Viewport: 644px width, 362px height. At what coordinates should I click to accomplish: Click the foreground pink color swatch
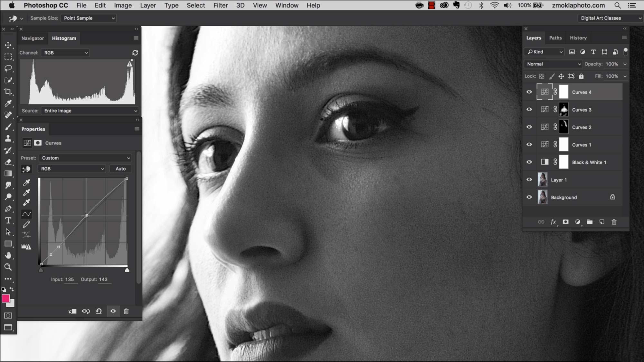[x=5, y=298]
